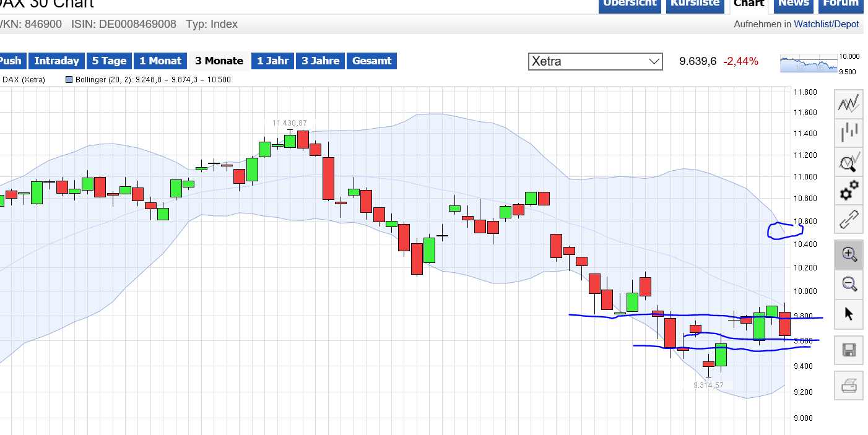Show the 1 Monat chart range
868x435 pixels.
(160, 61)
